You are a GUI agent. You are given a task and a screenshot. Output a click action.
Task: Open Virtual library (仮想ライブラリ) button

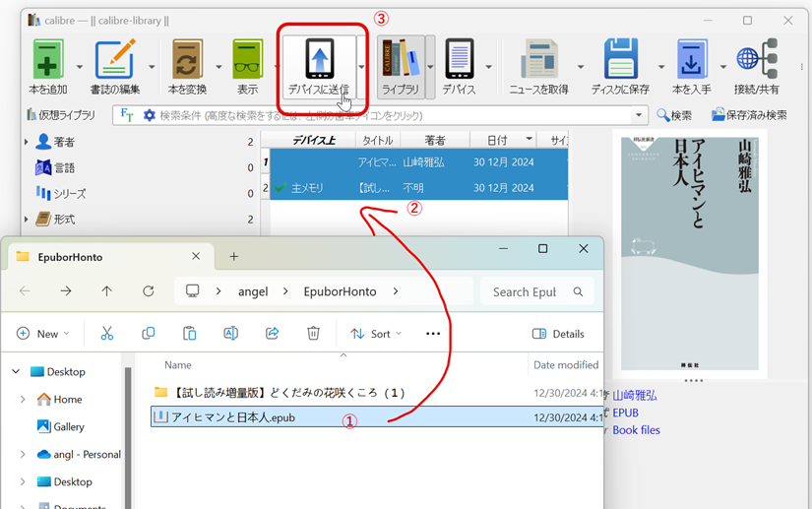pyautogui.click(x=61, y=115)
